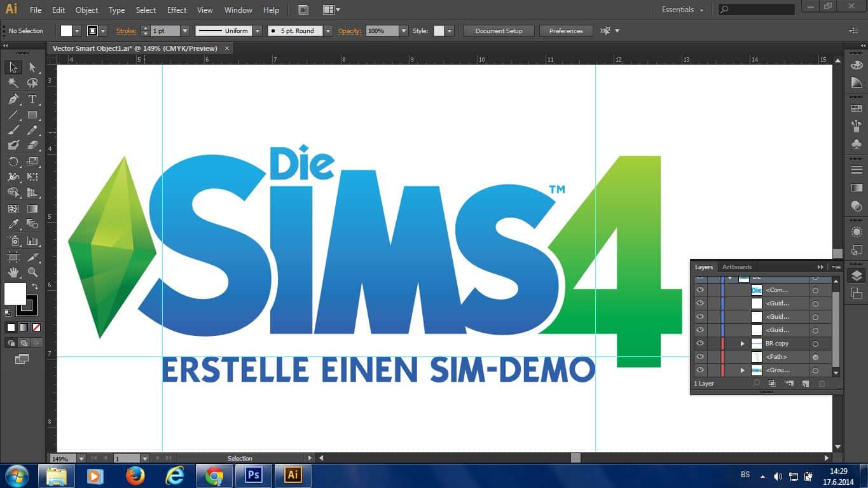This screenshot has height=488, width=868.
Task: Hide the <Com...> compound path layer
Action: [x=700, y=290]
